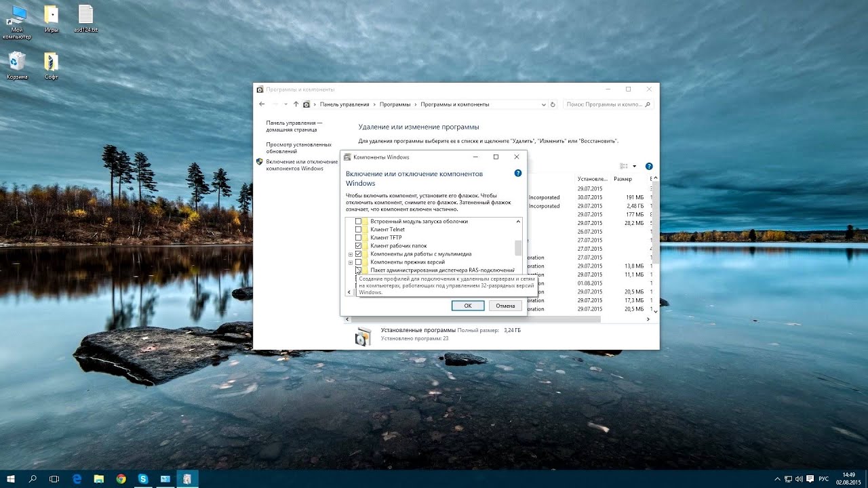
Task: Enable Клиент TFTP checkbox
Action: point(359,238)
